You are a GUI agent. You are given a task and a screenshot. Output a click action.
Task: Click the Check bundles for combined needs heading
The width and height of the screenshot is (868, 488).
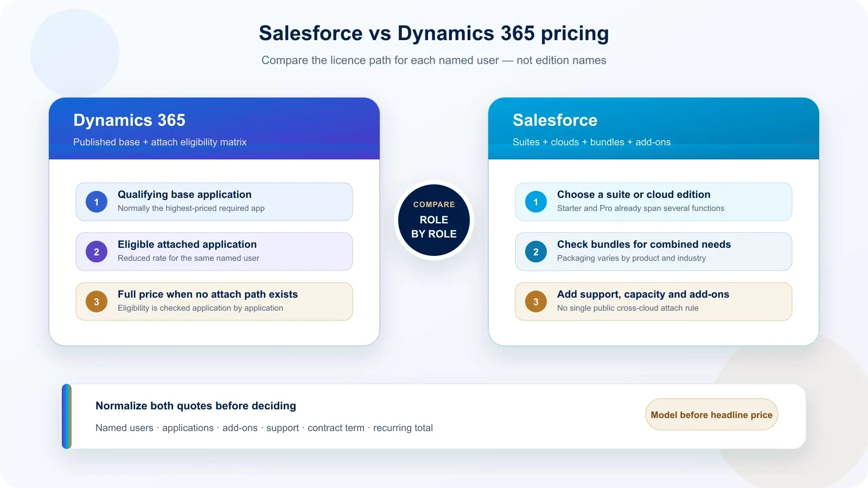(644, 245)
